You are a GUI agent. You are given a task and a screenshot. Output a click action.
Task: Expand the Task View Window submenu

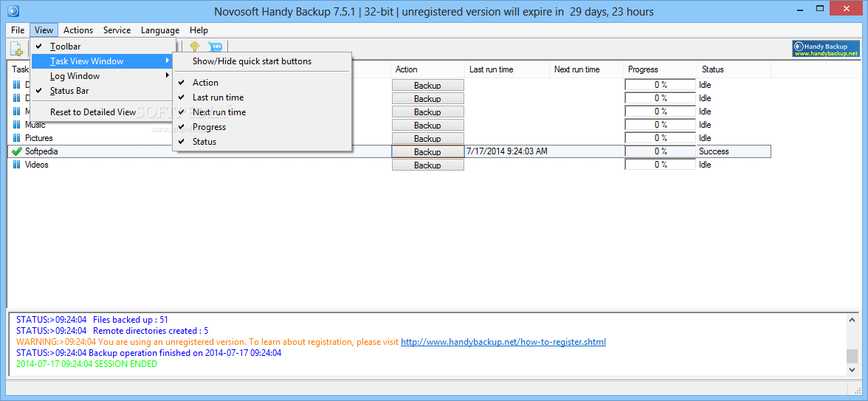point(103,61)
